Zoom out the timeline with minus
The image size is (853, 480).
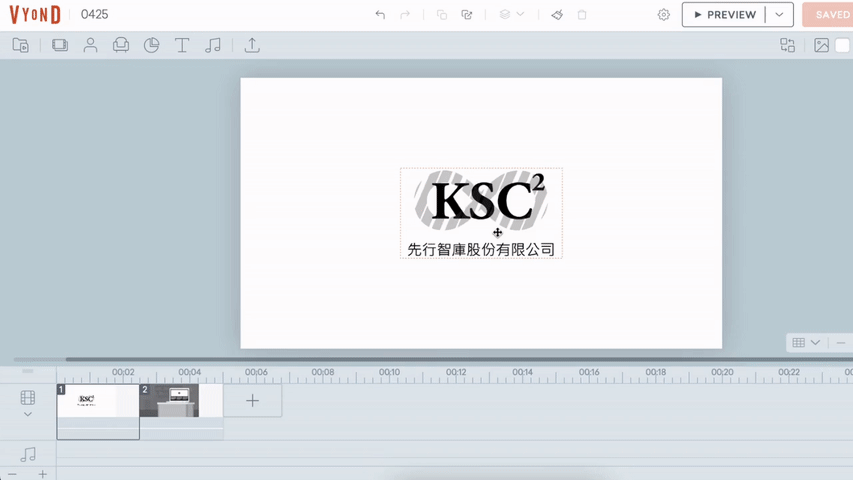13,475
